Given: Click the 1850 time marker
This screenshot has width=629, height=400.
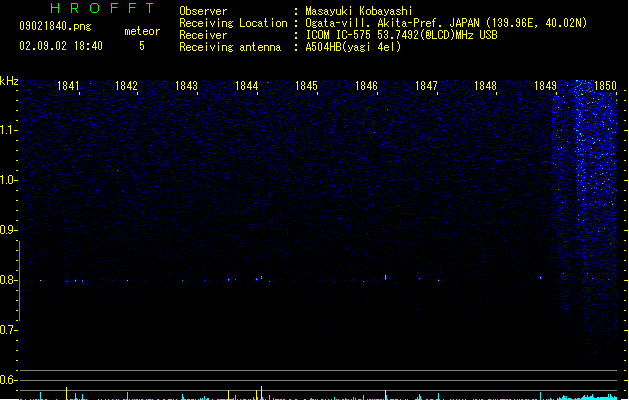Looking at the screenshot, I should [605, 86].
